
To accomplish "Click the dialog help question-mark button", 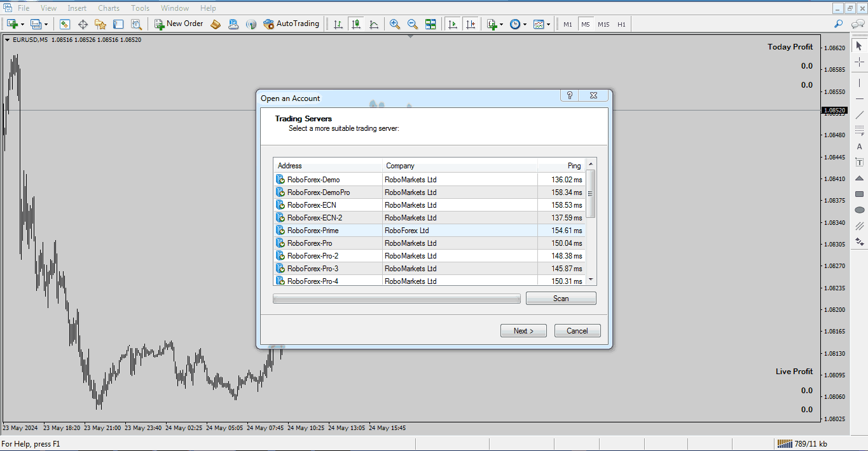I will pyautogui.click(x=570, y=95).
